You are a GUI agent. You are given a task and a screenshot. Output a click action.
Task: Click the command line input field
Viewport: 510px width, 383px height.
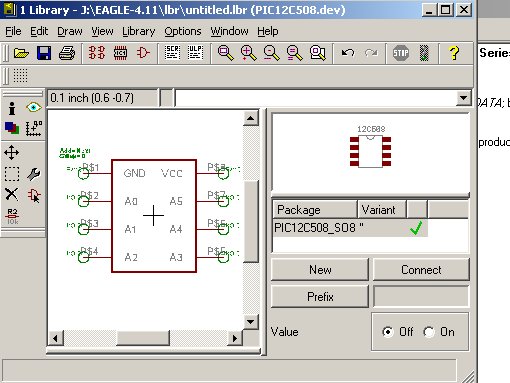pos(316,98)
